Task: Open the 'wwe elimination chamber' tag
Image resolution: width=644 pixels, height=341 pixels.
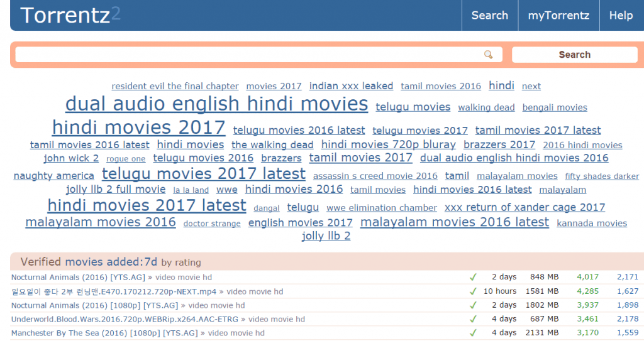Action: pyautogui.click(x=382, y=208)
